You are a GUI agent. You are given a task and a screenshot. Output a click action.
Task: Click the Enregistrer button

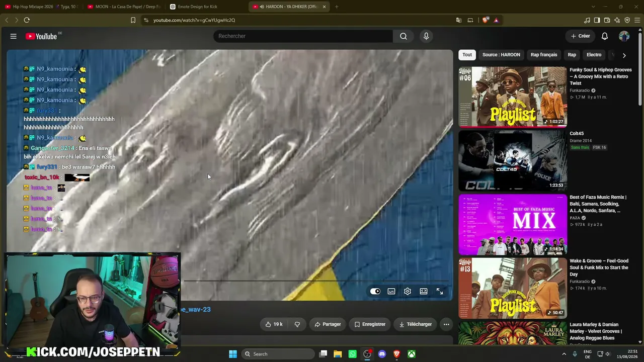click(370, 324)
